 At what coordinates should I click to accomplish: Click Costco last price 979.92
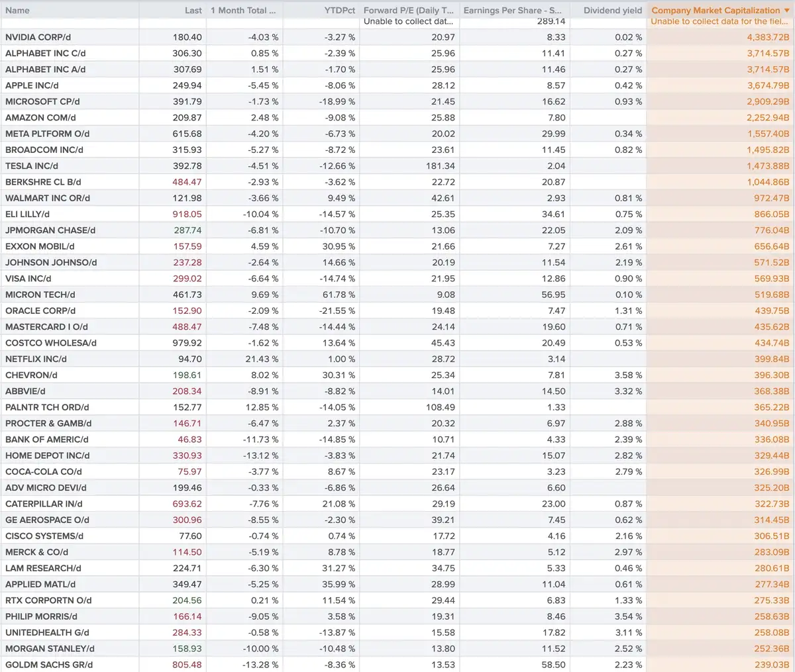click(x=187, y=343)
